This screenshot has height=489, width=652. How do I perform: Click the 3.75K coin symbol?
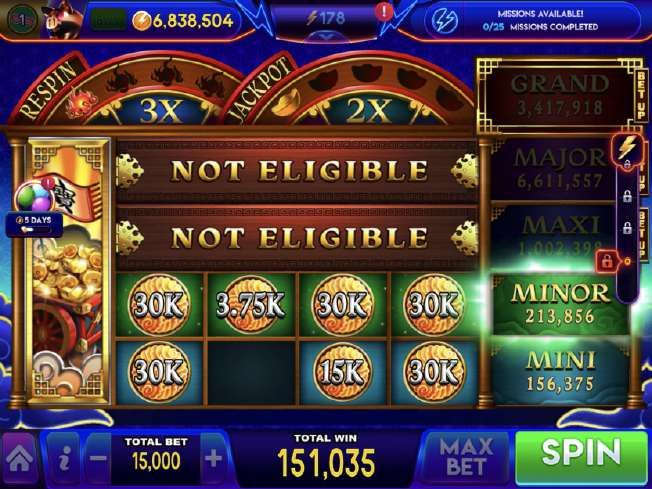251,304
